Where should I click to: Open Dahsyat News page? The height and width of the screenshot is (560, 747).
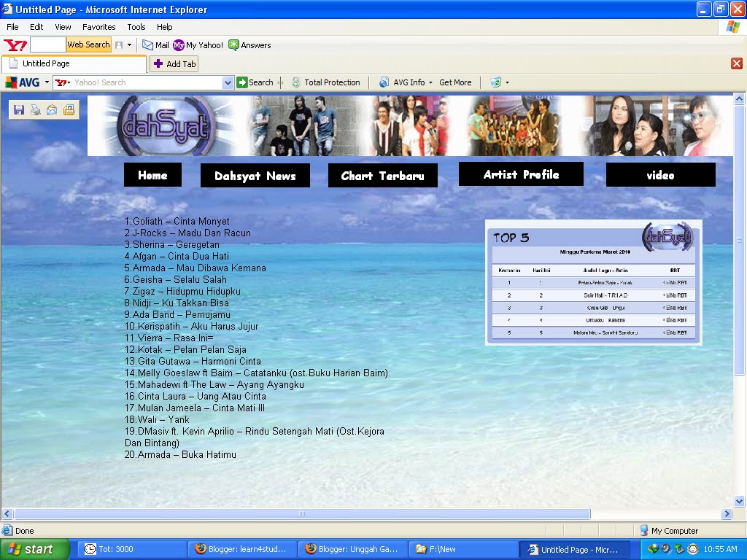click(255, 175)
